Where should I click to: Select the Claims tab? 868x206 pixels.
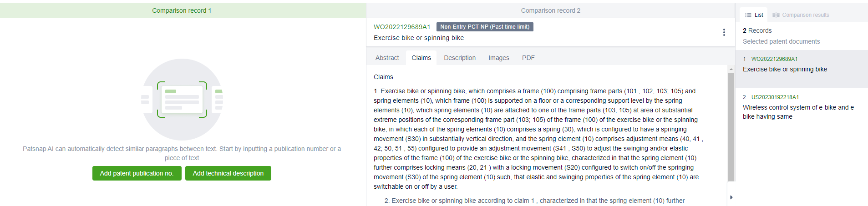coord(421,58)
